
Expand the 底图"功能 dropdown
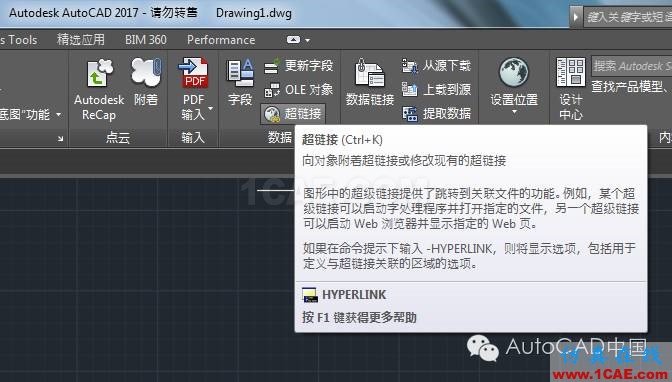pos(59,115)
